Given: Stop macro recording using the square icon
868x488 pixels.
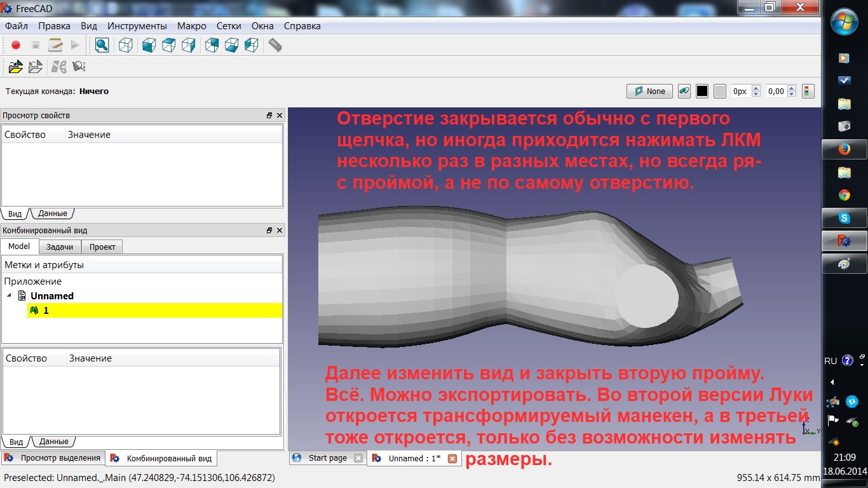Looking at the screenshot, I should click(36, 45).
